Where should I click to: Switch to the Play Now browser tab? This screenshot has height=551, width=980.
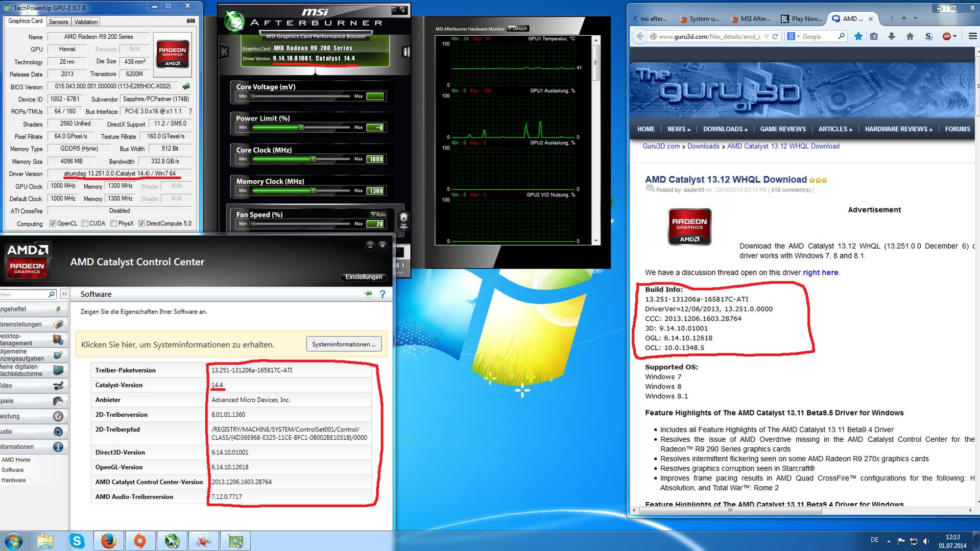(802, 19)
